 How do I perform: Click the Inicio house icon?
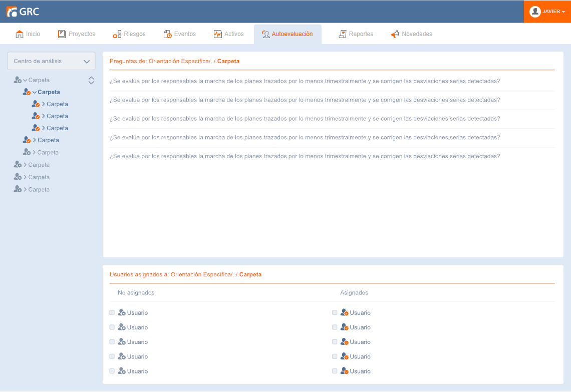(x=20, y=34)
